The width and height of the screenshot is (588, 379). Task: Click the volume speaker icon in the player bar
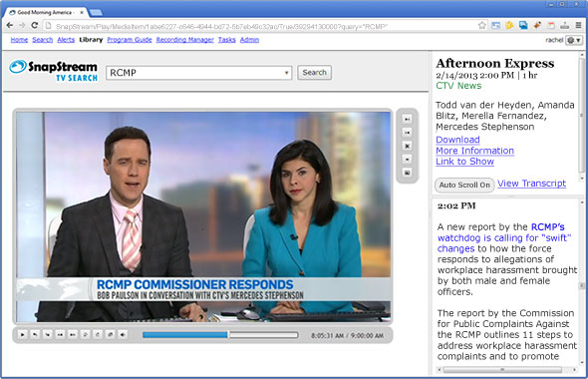123,334
